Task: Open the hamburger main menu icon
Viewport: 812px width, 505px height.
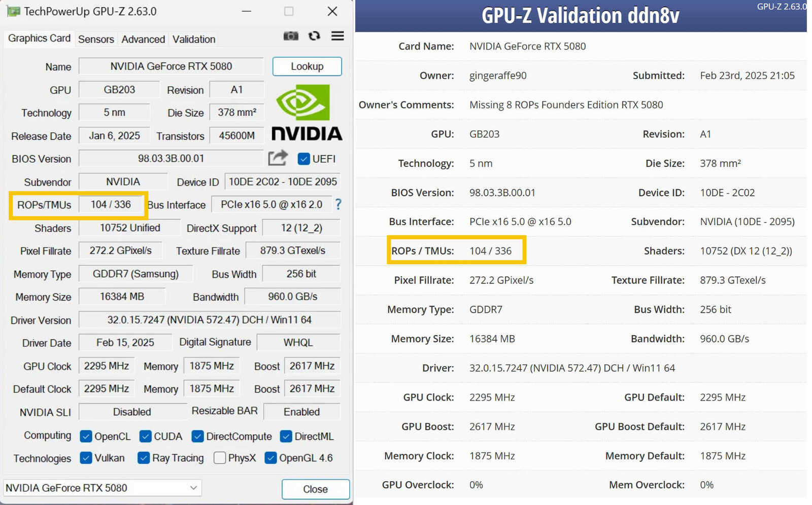Action: [x=337, y=36]
